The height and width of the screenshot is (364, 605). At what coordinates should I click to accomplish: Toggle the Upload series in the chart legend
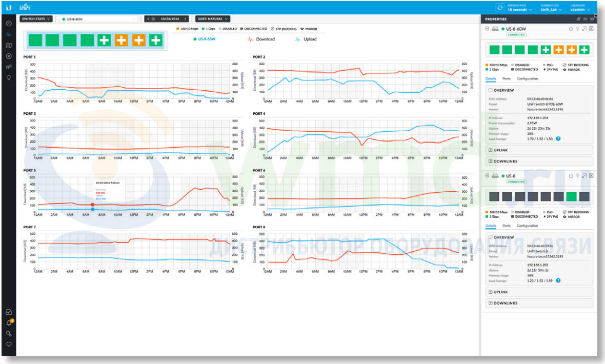(306, 39)
